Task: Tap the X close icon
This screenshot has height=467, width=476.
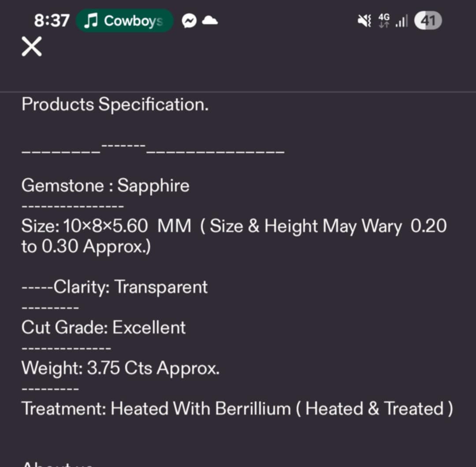Action: [32, 47]
